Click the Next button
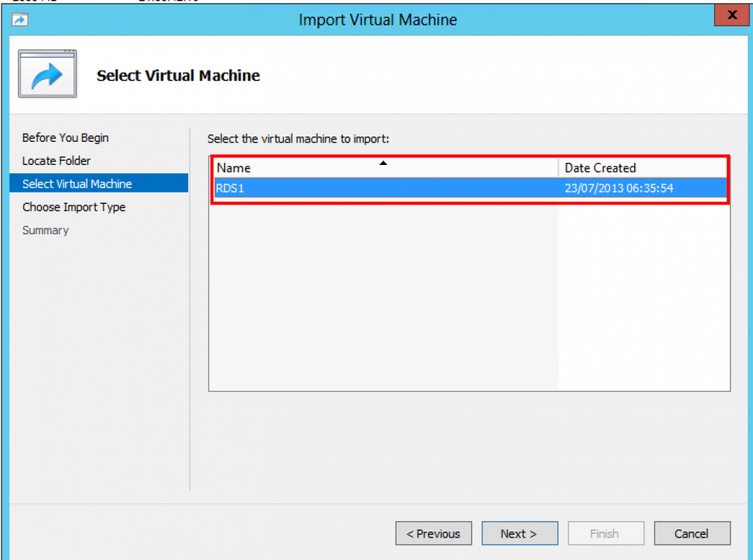 pos(520,533)
